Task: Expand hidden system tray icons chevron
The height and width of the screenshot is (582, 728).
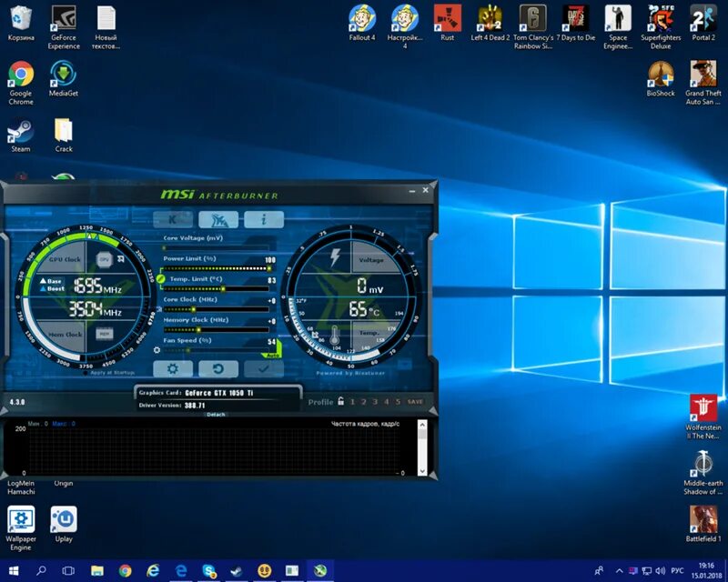Action: 619,571
